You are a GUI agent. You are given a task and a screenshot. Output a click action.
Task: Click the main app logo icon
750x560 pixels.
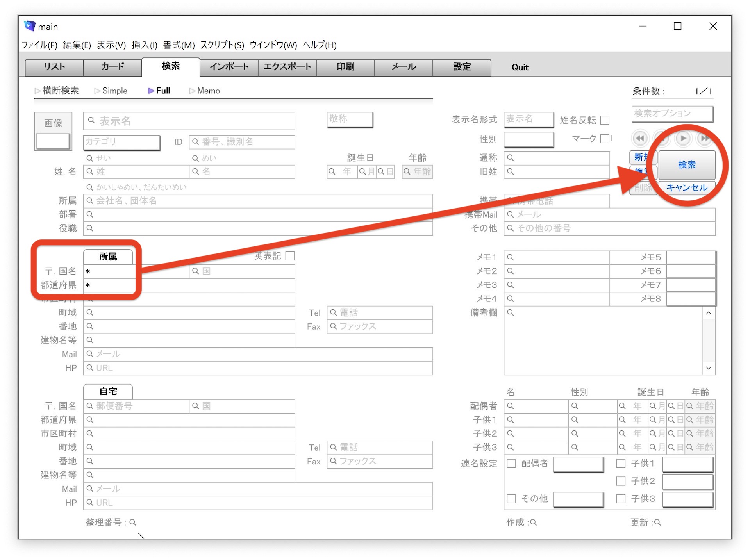click(30, 26)
